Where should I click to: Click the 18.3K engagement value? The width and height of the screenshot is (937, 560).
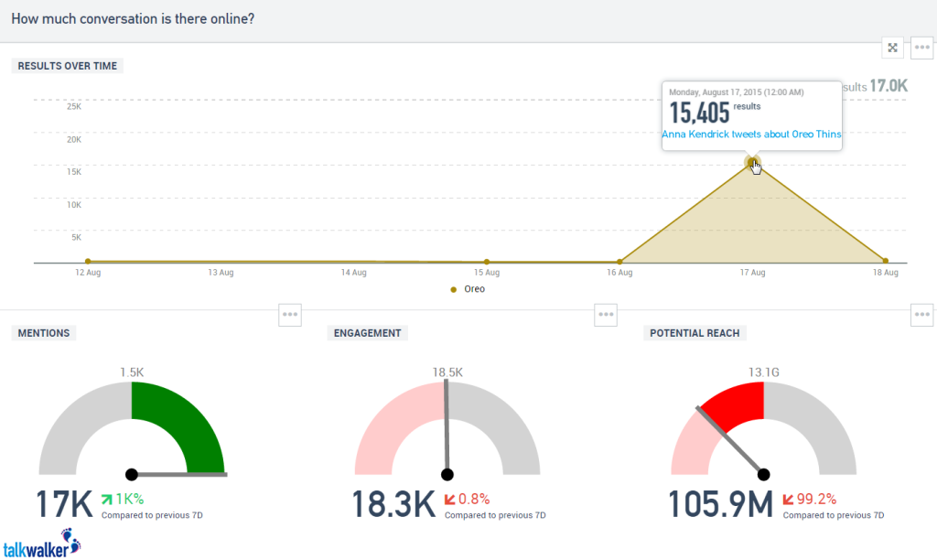(x=393, y=504)
